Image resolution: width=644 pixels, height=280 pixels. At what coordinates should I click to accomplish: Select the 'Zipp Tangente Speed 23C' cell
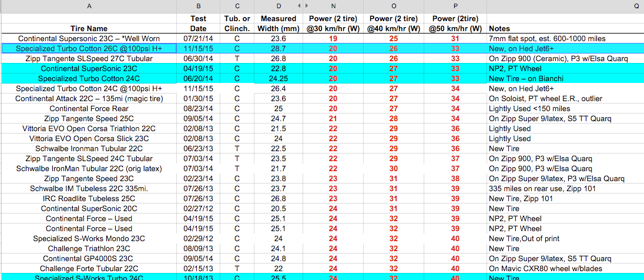click(x=89, y=178)
